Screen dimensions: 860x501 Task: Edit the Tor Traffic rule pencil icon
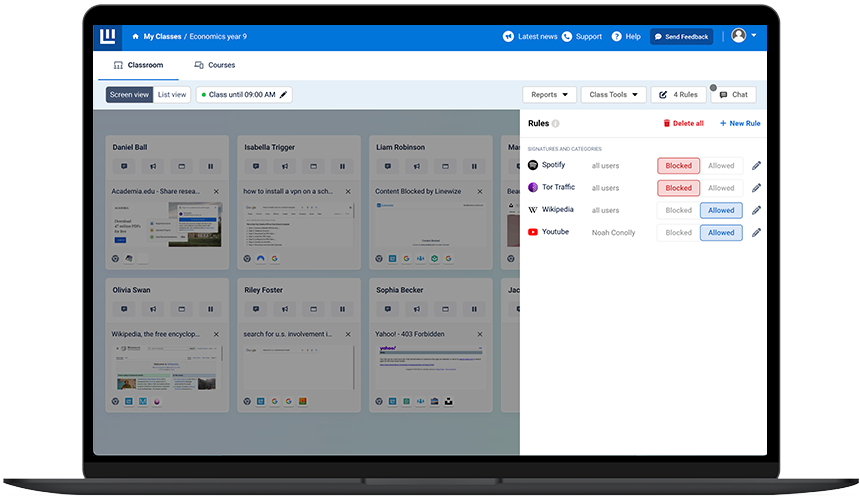click(756, 188)
